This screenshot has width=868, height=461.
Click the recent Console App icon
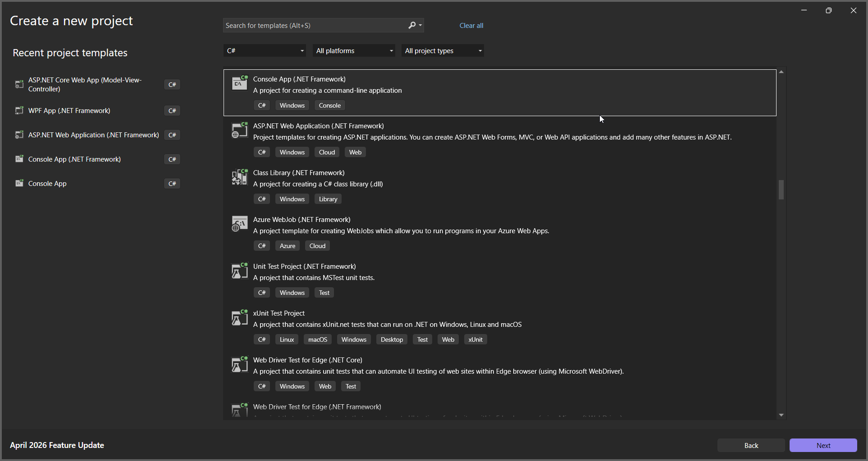click(x=19, y=183)
